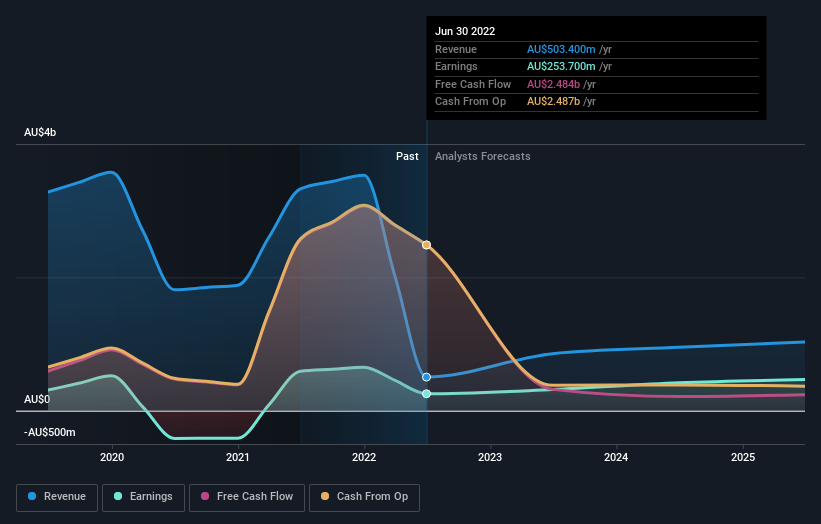Click the Past section label

click(x=407, y=157)
